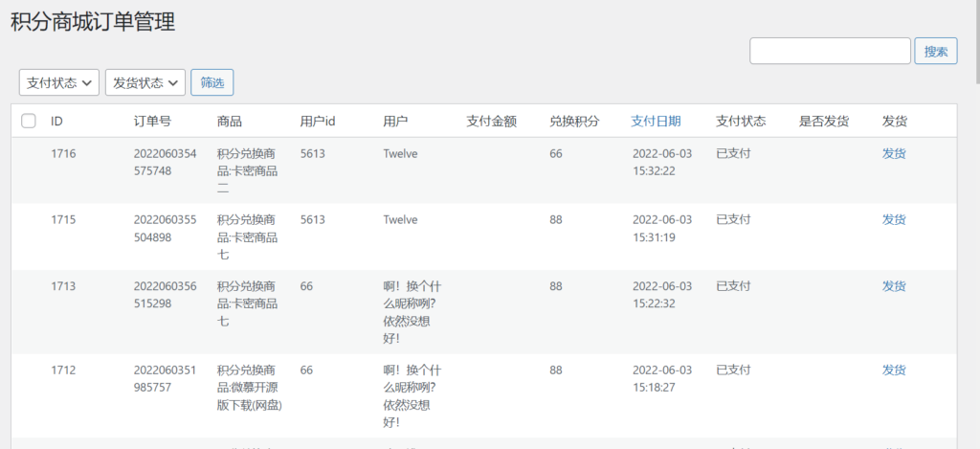Screen dimensions: 980x449
Task: Click the ID column header
Action: [56, 122]
